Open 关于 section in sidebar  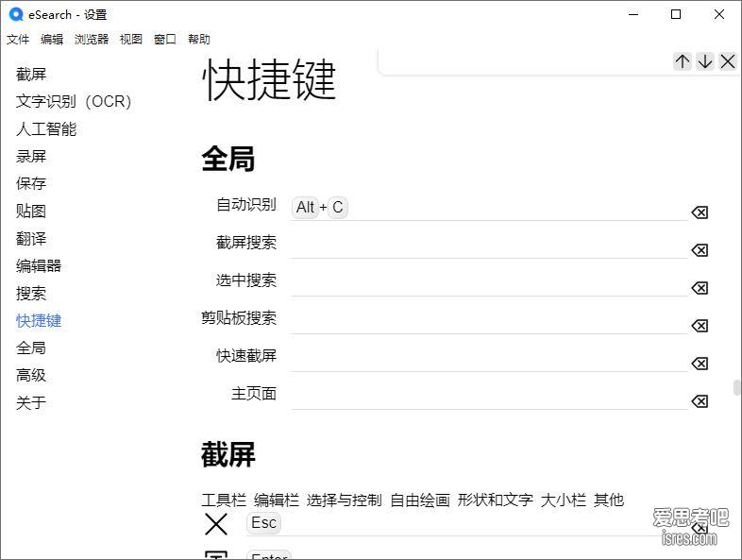[31, 403]
